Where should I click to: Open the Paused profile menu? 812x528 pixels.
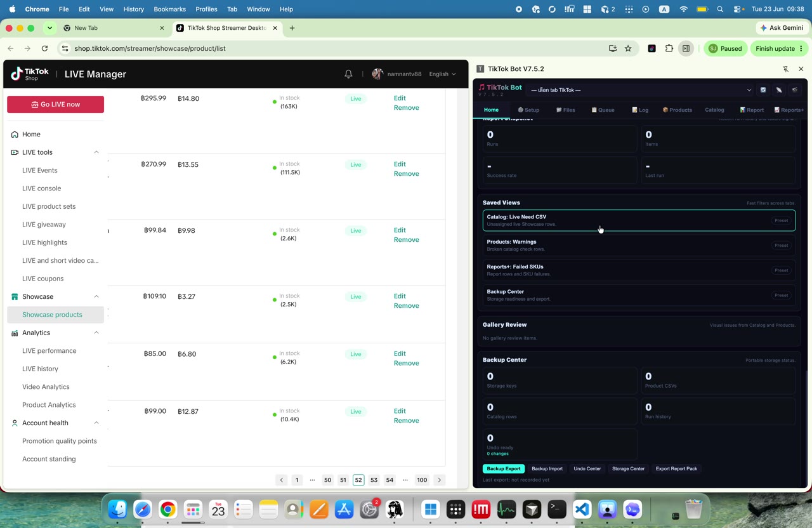[725, 48]
